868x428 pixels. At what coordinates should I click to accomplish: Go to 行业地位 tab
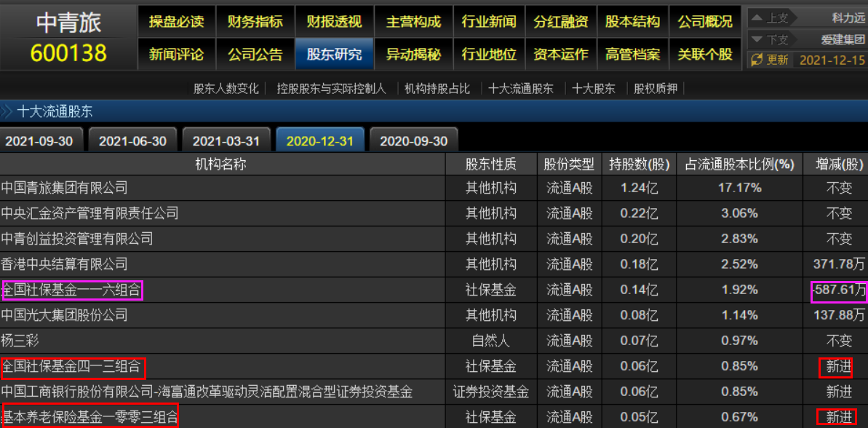(x=489, y=55)
